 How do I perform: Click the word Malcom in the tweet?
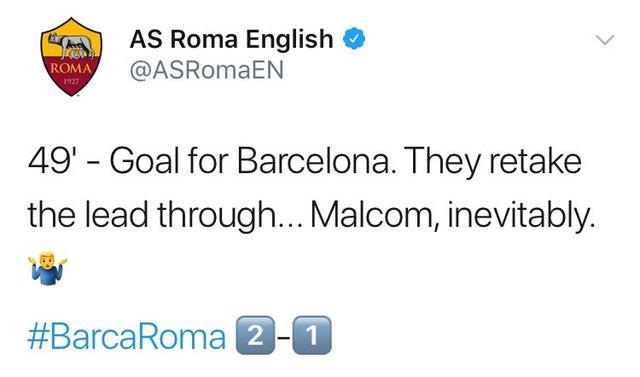374,215
